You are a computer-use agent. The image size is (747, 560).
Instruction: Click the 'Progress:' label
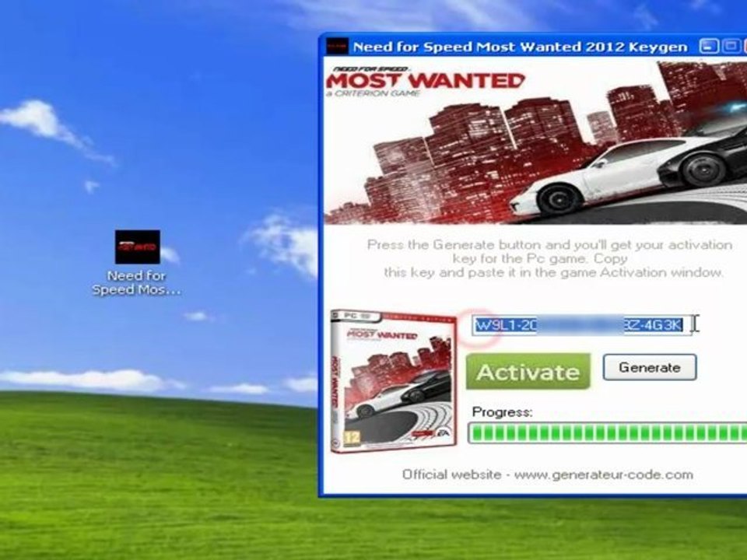click(x=502, y=412)
